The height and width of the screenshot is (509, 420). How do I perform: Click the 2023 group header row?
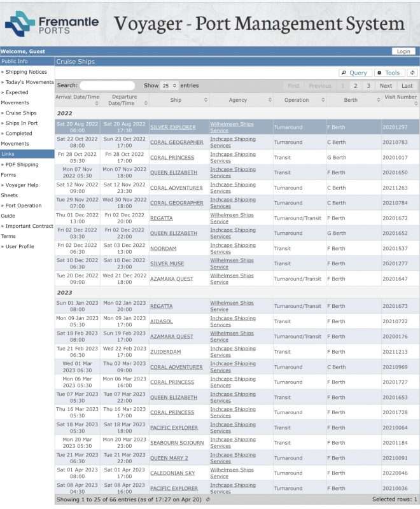tap(237, 293)
